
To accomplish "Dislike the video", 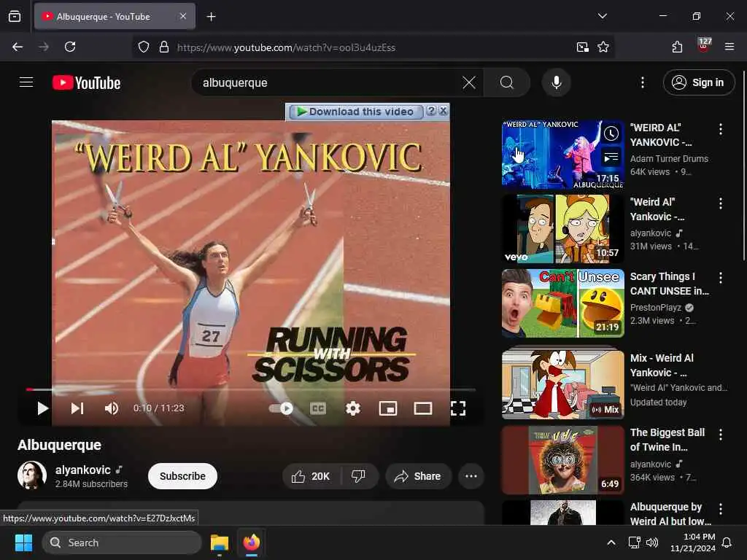I will tap(359, 475).
